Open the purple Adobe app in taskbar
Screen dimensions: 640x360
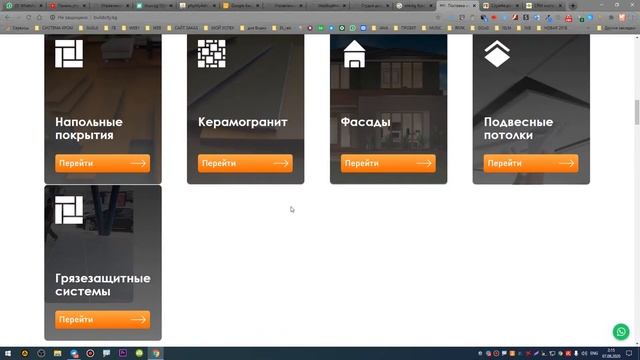tap(123, 353)
